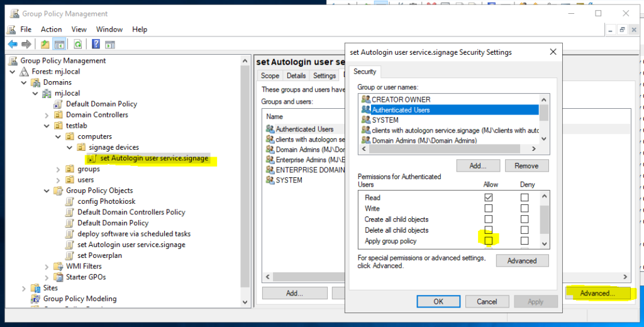Collapse the mj.local domain node
This screenshot has width=644, height=327.
coord(35,93)
